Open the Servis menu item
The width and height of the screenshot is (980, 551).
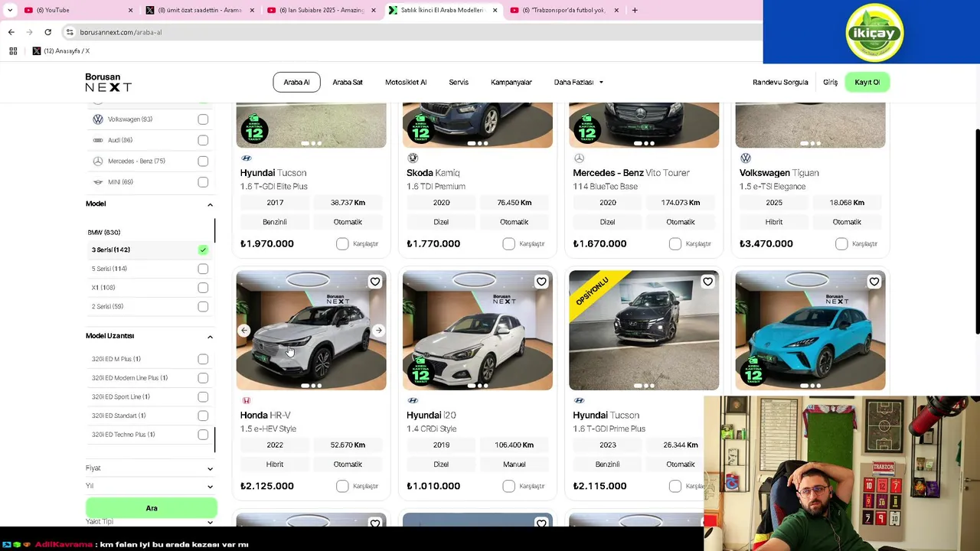tap(459, 82)
